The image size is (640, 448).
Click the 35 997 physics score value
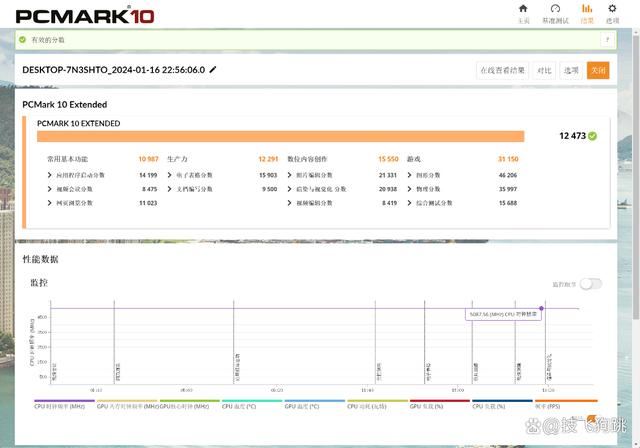pos(508,189)
